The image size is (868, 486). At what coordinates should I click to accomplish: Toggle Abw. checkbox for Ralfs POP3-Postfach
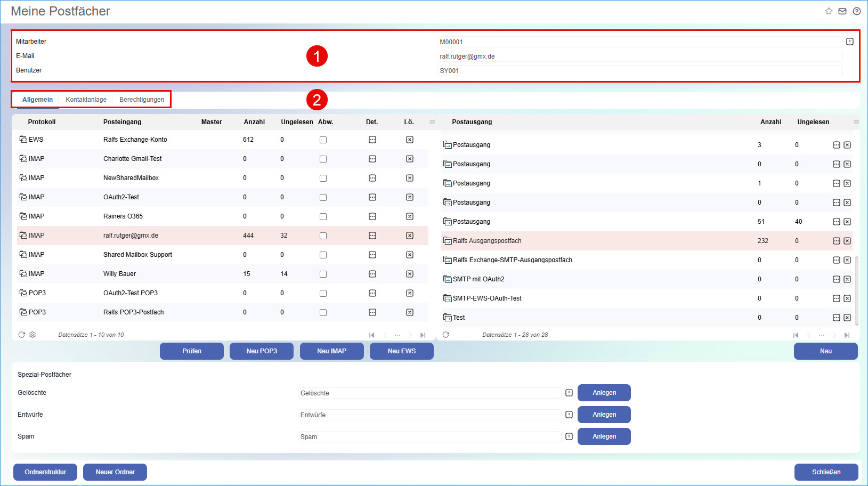[x=323, y=312]
